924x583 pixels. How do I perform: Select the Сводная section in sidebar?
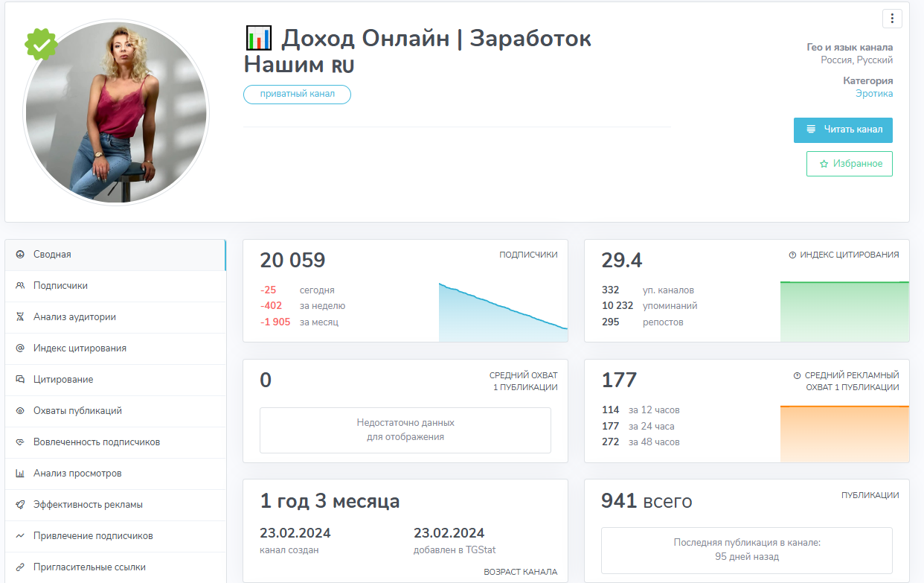pos(19,255)
